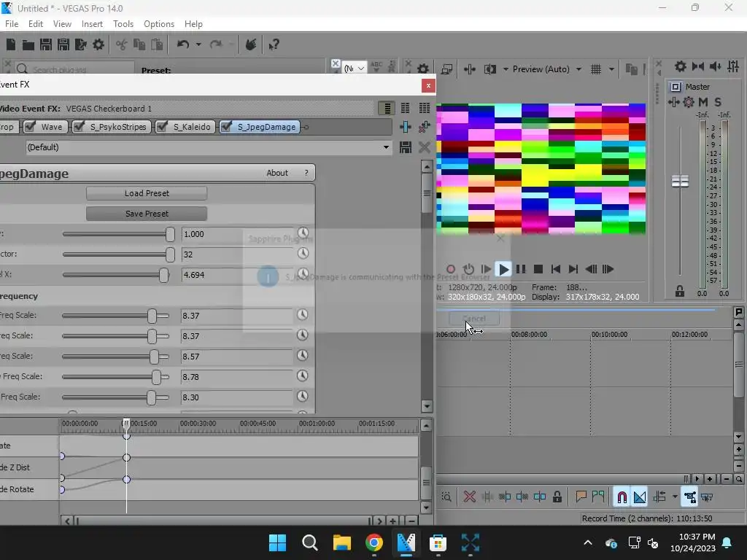The image size is (747, 560).
Task: Open File Explorer from taskbar
Action: point(342,542)
